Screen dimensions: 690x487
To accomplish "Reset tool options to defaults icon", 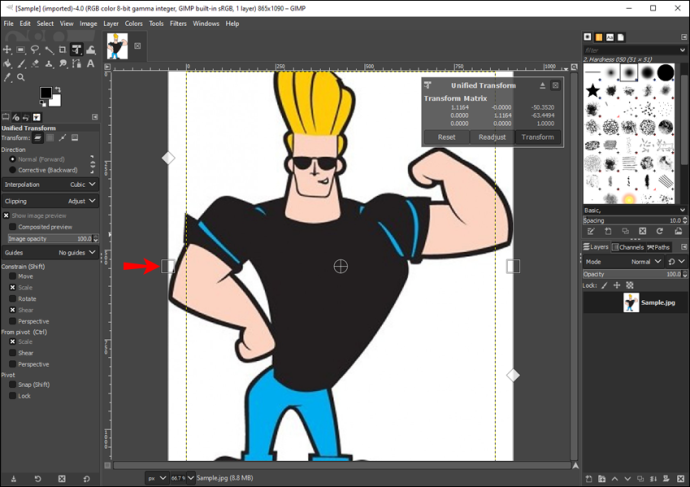I will point(86,479).
